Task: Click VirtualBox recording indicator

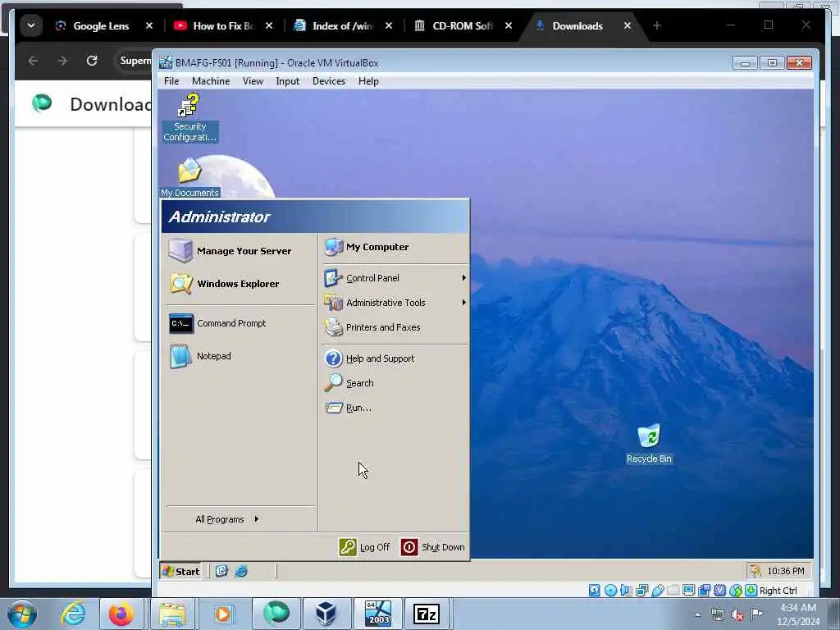Action: pos(704,591)
